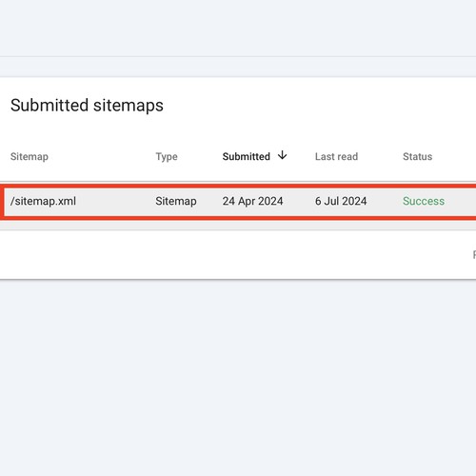Image resolution: width=476 pixels, height=476 pixels.
Task: Click the down arrow sort icon beside Submitted
Action: pos(282,155)
